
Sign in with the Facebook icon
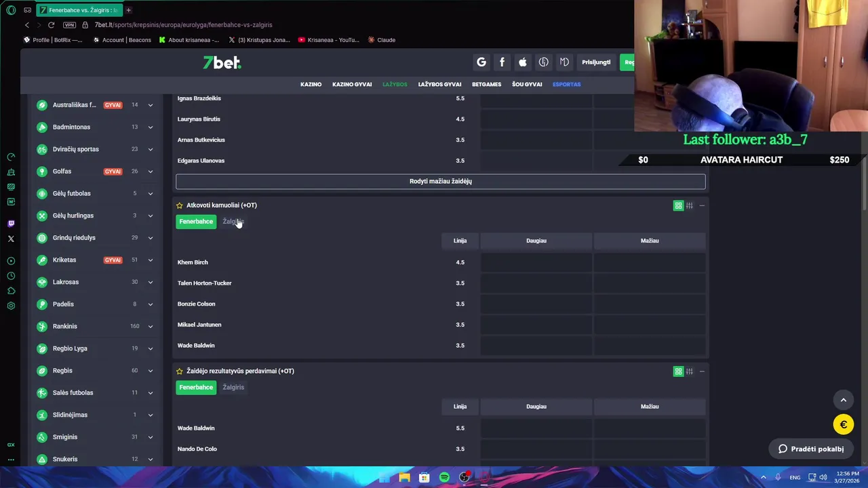502,62
